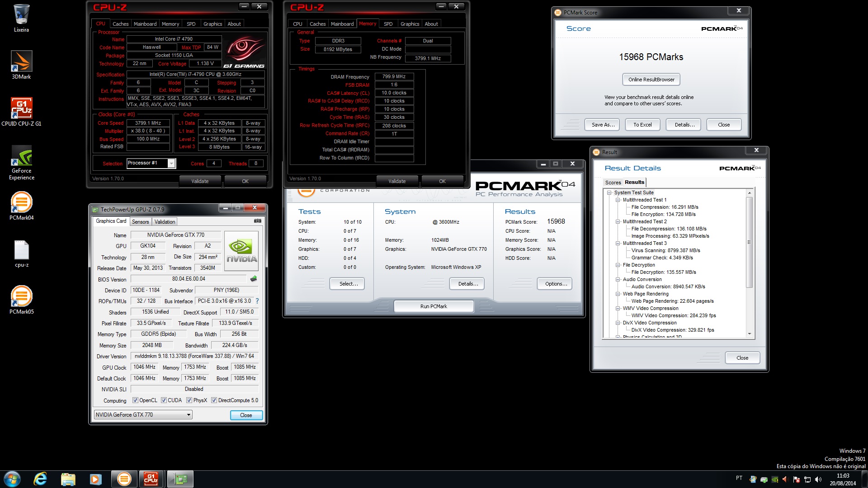Select the cpu-z text file on desktop

point(21,253)
